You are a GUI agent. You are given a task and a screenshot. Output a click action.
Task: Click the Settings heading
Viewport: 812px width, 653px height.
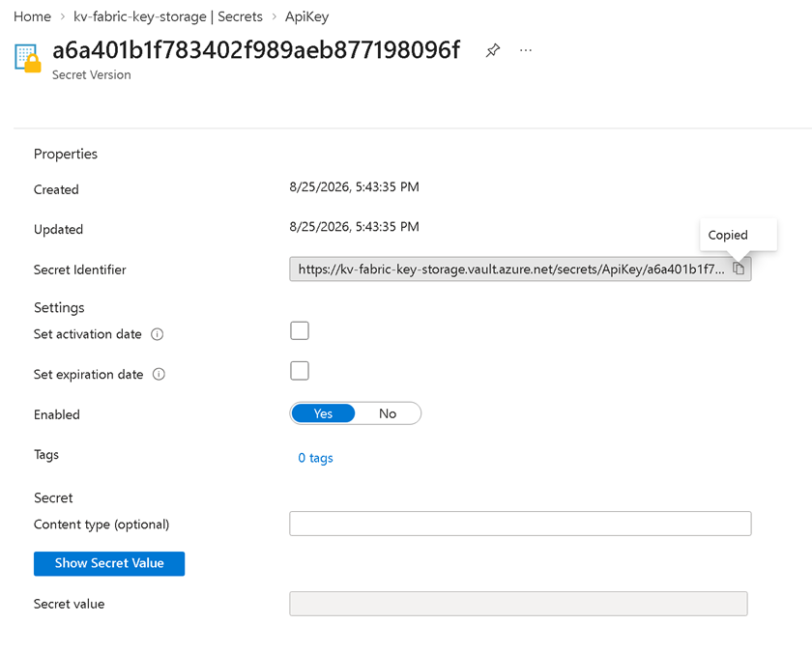tap(59, 307)
